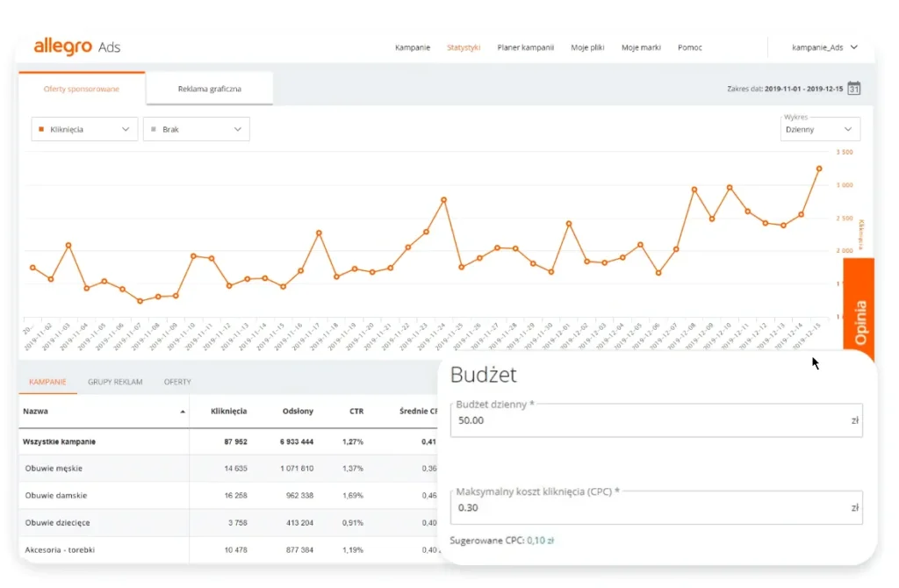Sort table by Nazwa column arrow
Image resolution: width=899 pixels, height=588 pixels.
click(x=183, y=411)
